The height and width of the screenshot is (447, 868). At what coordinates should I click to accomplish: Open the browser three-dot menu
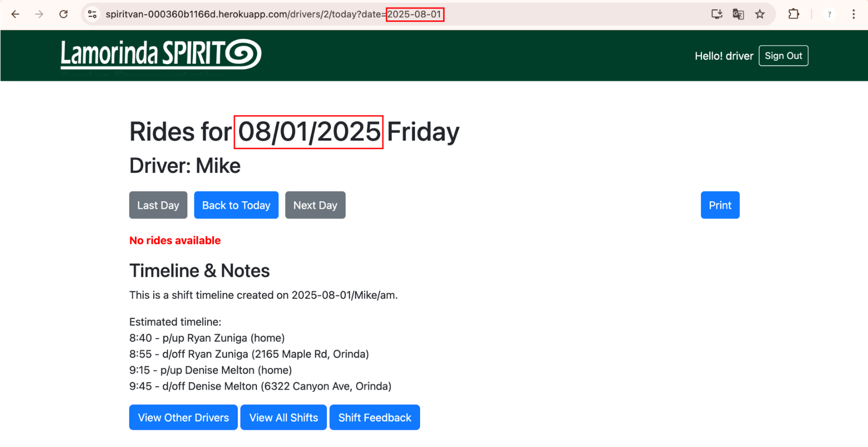tap(854, 14)
